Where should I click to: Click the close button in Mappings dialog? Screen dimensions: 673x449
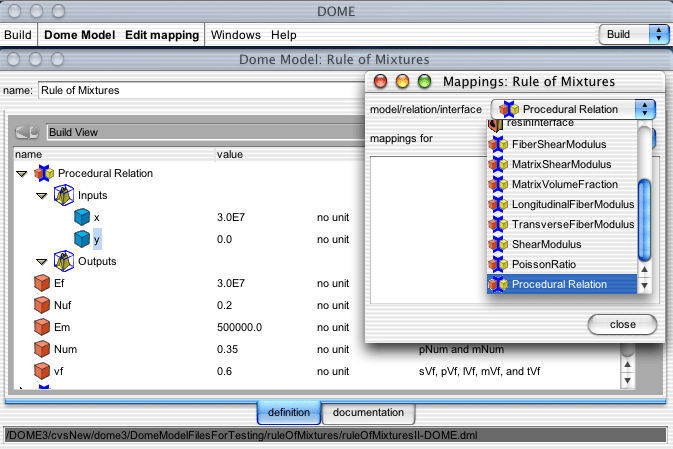[x=622, y=325]
